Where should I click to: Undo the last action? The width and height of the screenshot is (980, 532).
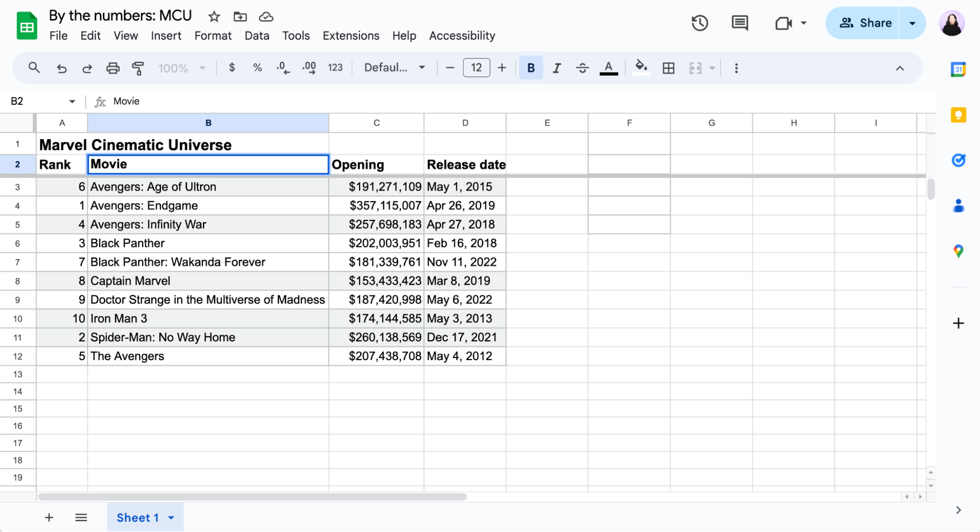(x=61, y=68)
